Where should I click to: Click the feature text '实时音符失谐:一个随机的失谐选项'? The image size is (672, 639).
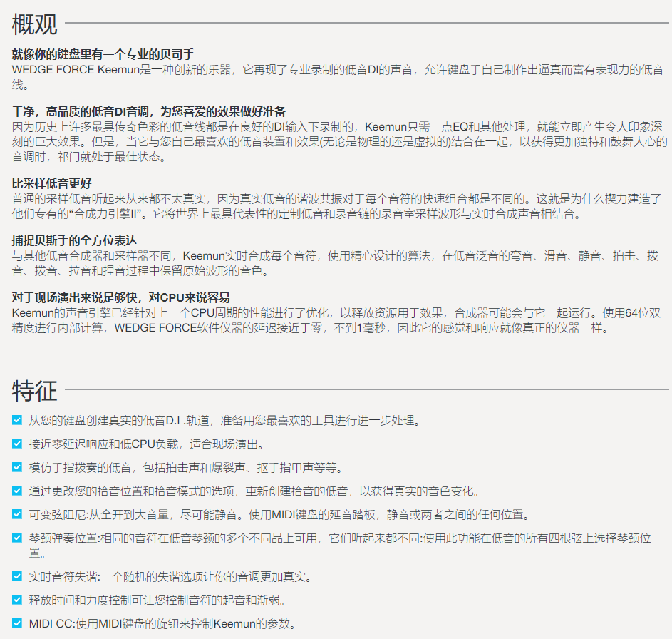pyautogui.click(x=170, y=576)
